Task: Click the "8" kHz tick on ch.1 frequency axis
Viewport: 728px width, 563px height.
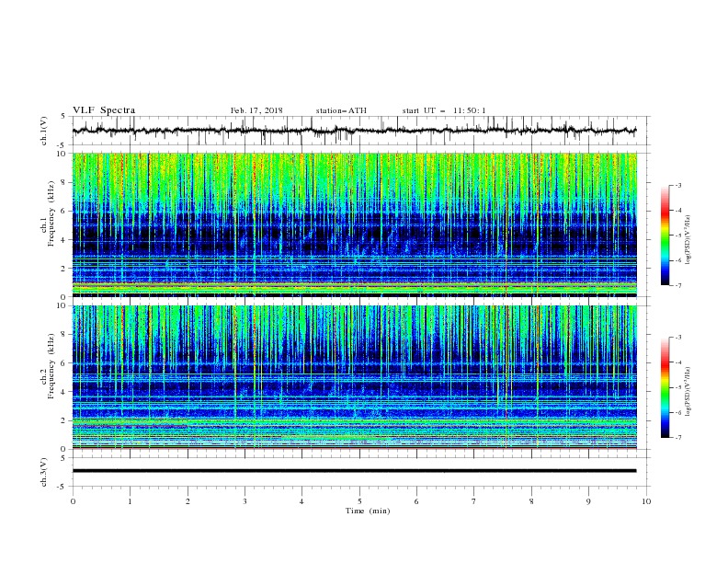Action: pyautogui.click(x=64, y=182)
